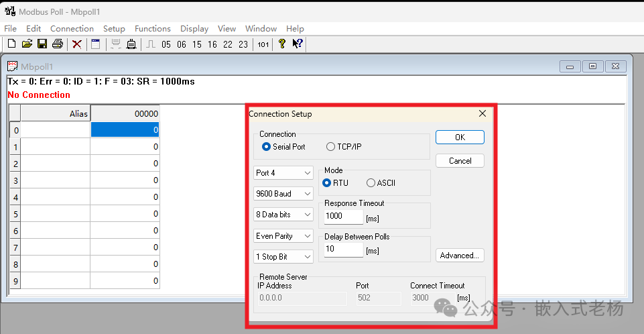Open help with yellow question mark icon
The image size is (644, 334).
[281, 44]
